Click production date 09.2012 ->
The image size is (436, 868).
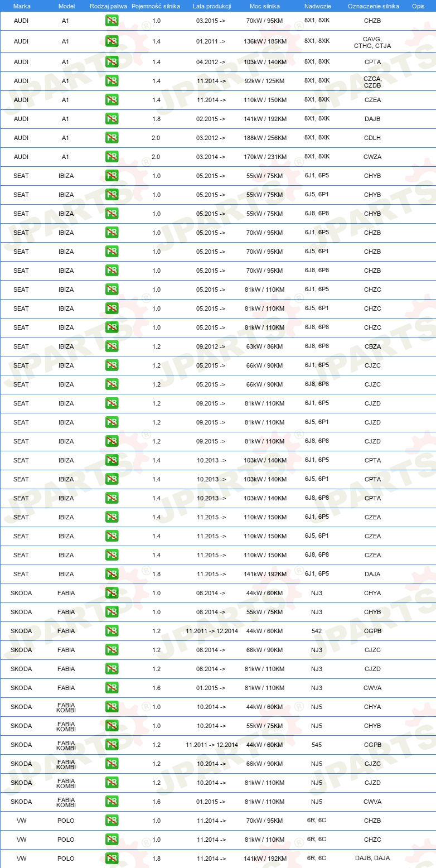211,346
